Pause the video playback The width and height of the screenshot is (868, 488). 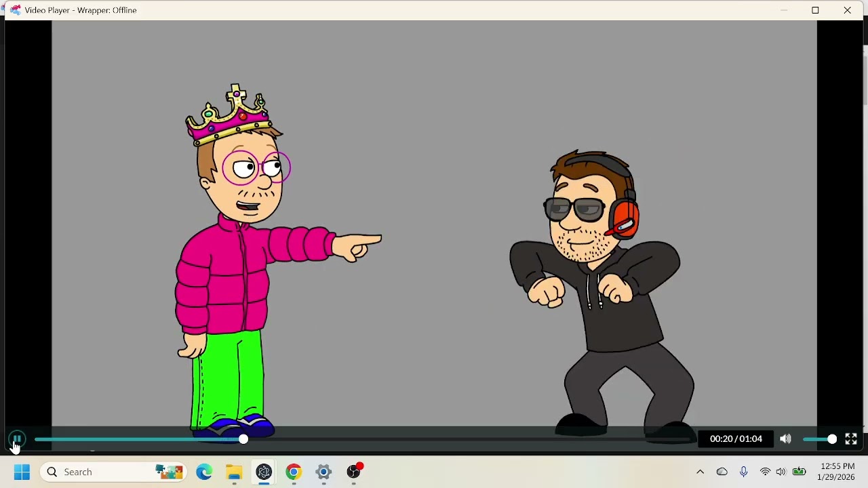tap(17, 439)
